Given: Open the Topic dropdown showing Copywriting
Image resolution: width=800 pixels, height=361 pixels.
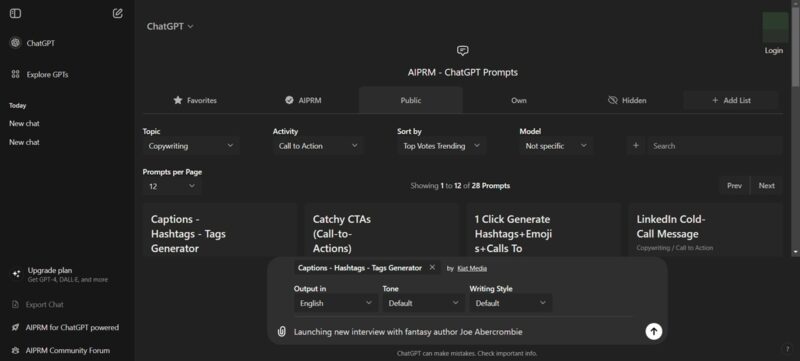Looking at the screenshot, I should click(191, 146).
